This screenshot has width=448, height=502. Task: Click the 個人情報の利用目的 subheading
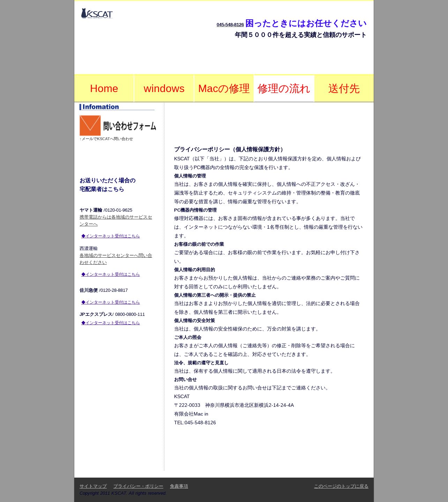click(x=194, y=270)
